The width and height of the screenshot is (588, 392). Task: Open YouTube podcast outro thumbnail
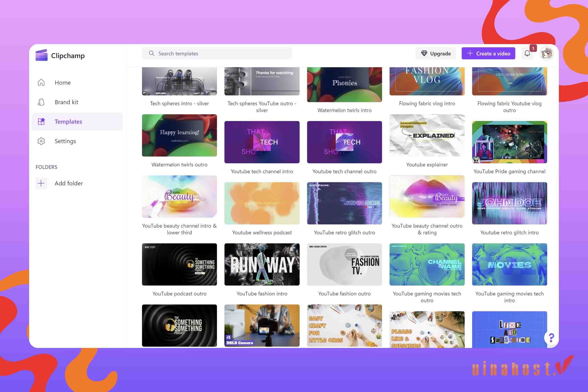coord(180,265)
